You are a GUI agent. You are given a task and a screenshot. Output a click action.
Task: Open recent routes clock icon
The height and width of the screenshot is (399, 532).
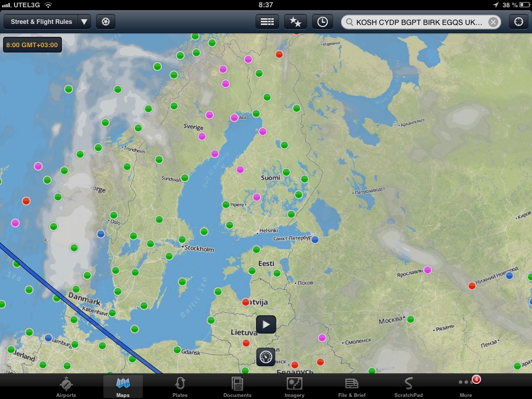(323, 22)
